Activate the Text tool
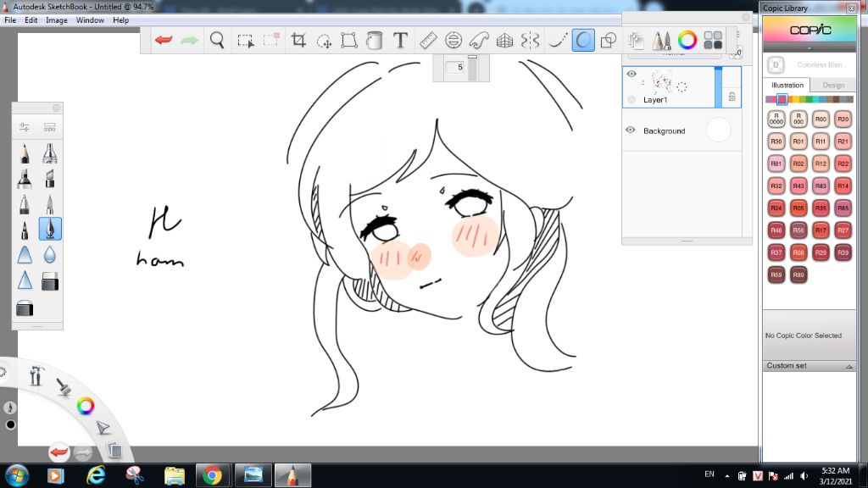 [400, 41]
